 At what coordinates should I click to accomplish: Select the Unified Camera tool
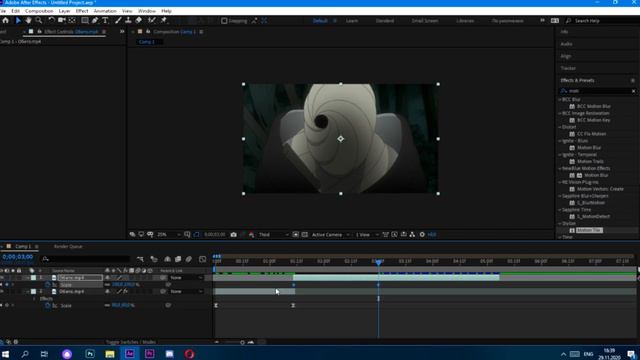[62, 20]
